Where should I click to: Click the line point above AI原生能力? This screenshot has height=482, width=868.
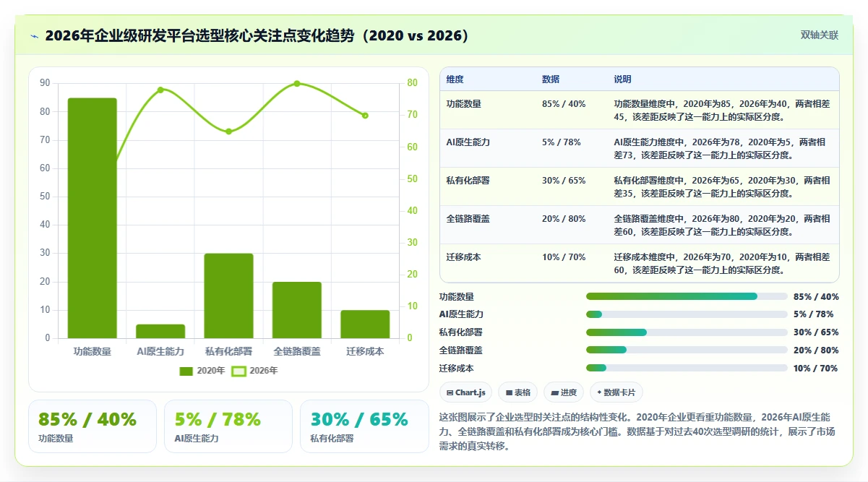(160, 90)
